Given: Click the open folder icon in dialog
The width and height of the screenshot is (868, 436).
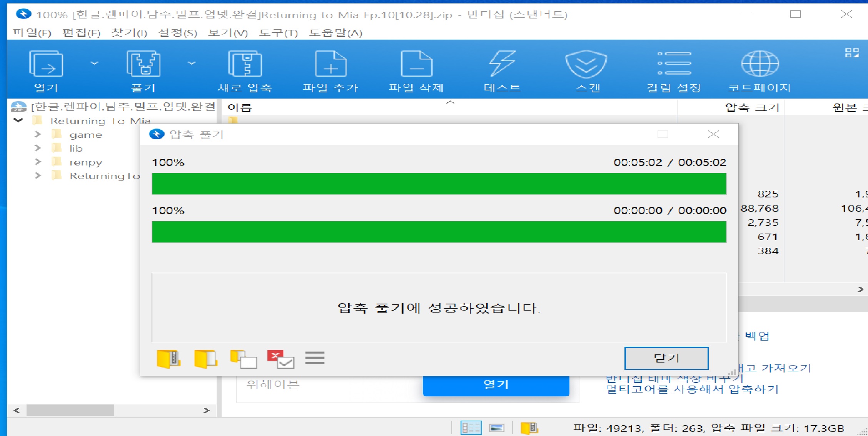Looking at the screenshot, I should pos(205,358).
